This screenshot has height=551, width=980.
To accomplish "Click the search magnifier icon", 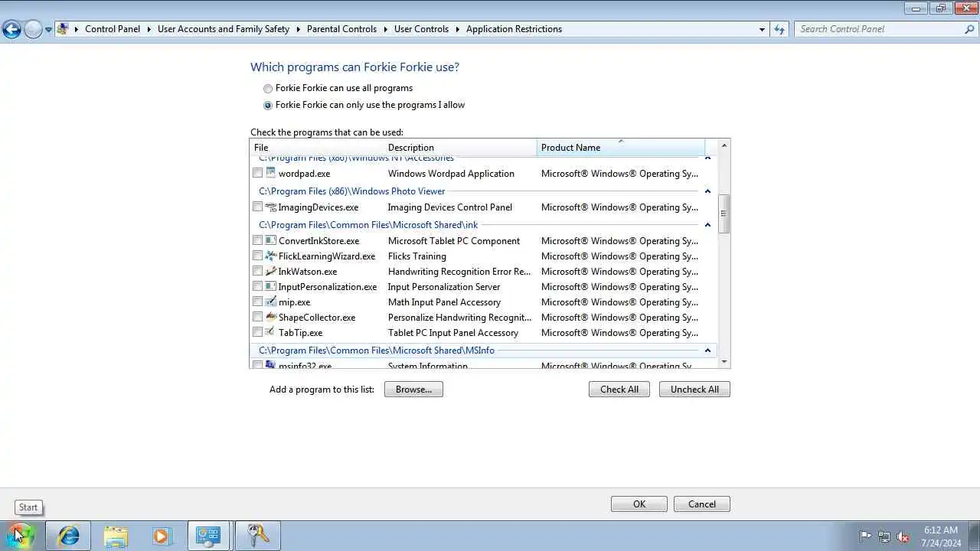I will [969, 29].
